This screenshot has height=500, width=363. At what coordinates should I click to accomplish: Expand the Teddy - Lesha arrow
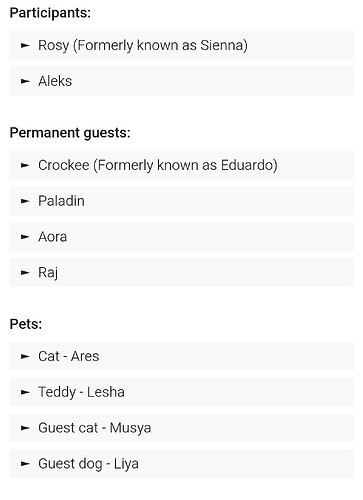25,392
